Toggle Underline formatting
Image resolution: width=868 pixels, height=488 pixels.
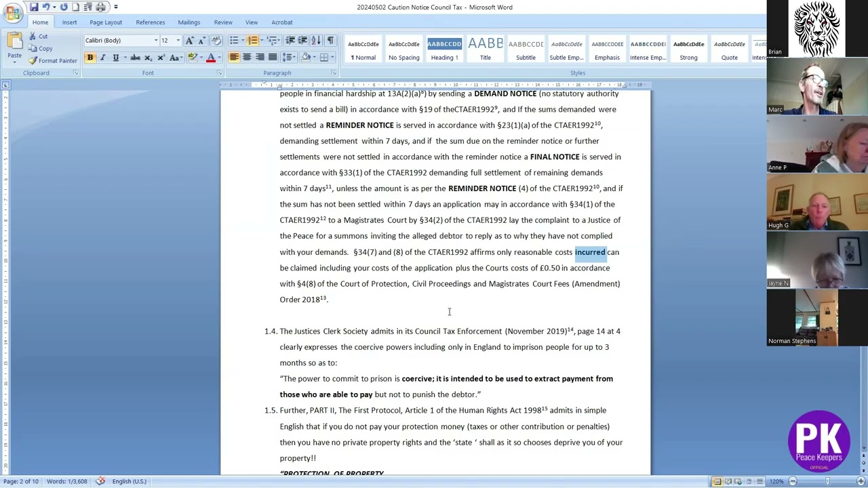point(115,58)
